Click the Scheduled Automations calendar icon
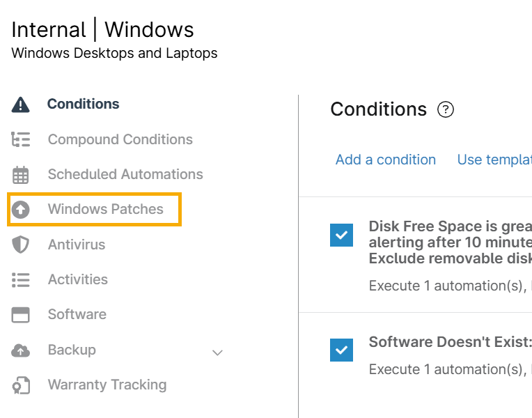The width and height of the screenshot is (532, 418). (21, 175)
